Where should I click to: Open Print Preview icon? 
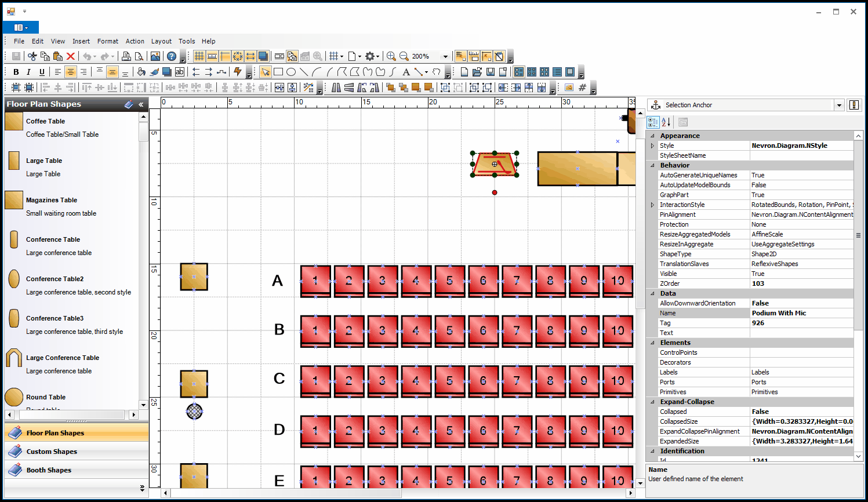point(139,56)
